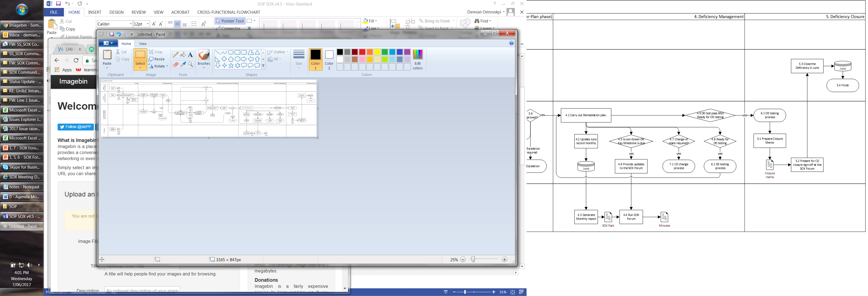Choose the Text tool in Paint
868x296 pixels.
[x=190, y=55]
